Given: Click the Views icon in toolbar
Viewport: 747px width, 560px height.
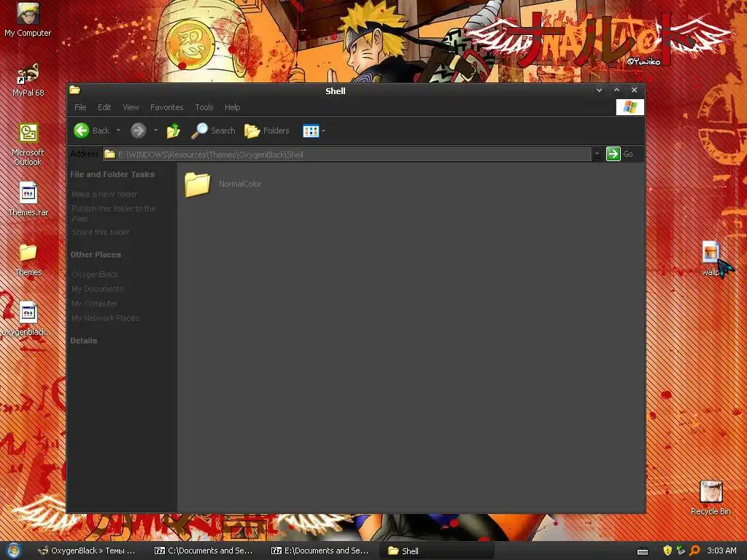Looking at the screenshot, I should (x=311, y=131).
